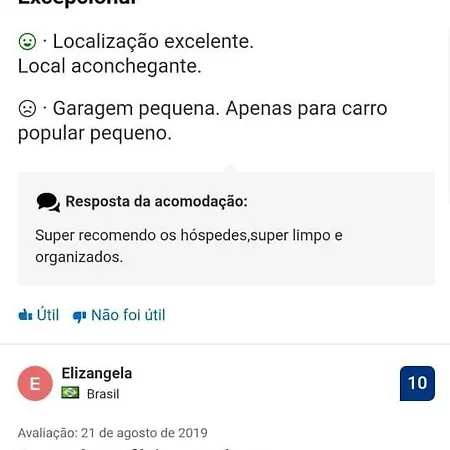Image resolution: width=450 pixels, height=450 pixels.
Task: Click the sad face icon
Action: pyautogui.click(x=27, y=109)
